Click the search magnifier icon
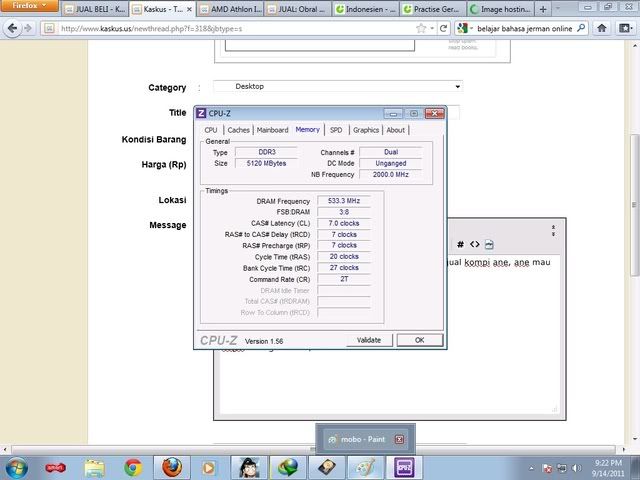 [x=581, y=28]
